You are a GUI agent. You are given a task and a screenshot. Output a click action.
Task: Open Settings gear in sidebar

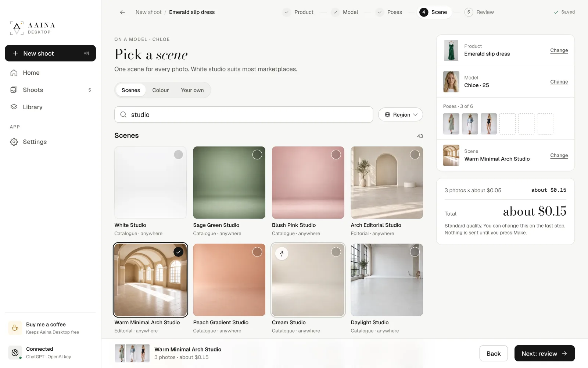tap(14, 142)
